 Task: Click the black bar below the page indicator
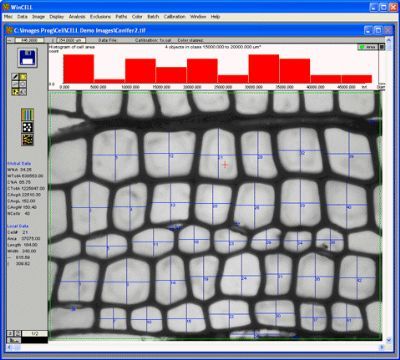click(x=35, y=340)
